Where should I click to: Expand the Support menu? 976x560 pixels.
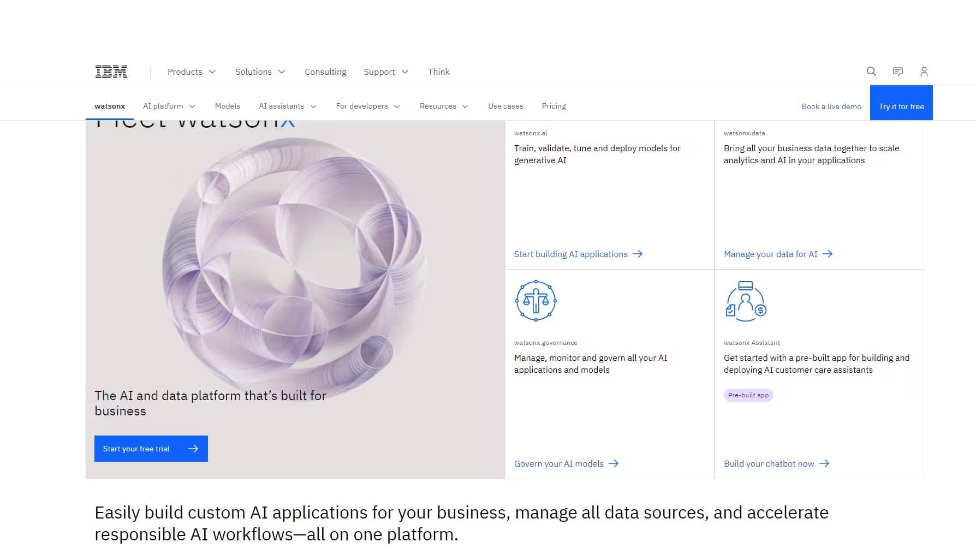(386, 72)
